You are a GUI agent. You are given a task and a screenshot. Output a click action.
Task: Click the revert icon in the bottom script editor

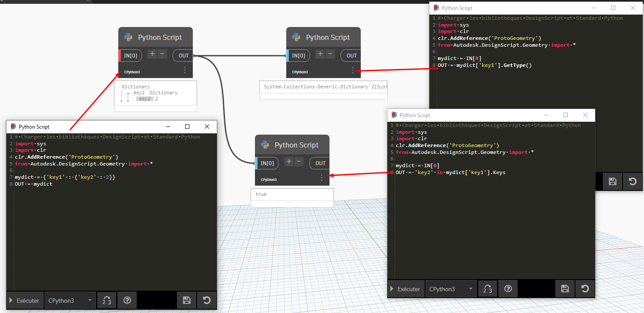coord(207,300)
